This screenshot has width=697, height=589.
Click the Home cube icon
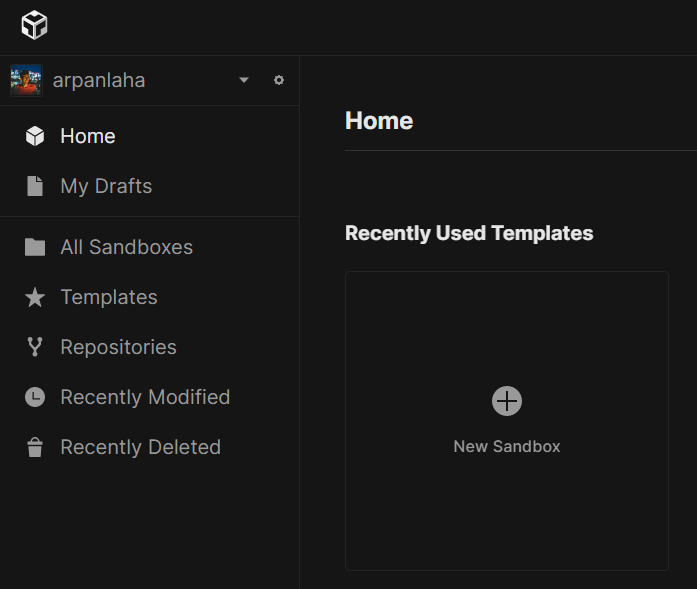pos(35,136)
